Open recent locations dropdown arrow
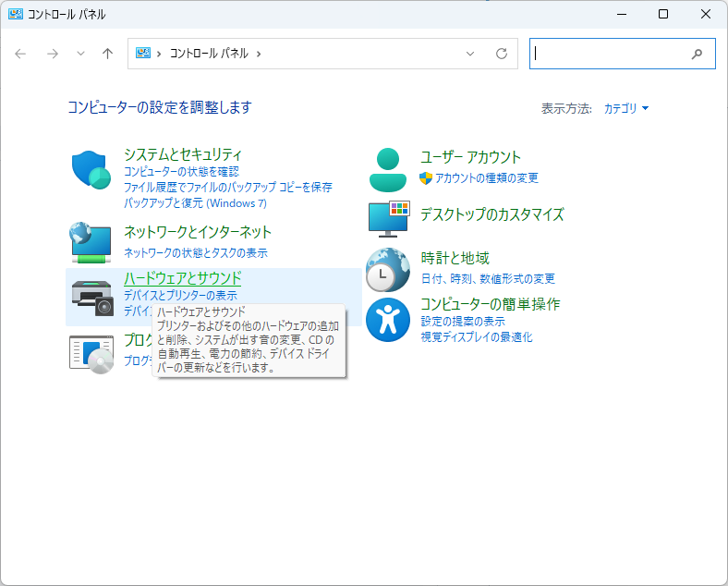Viewport: 728px width, 586px height. pos(80,54)
